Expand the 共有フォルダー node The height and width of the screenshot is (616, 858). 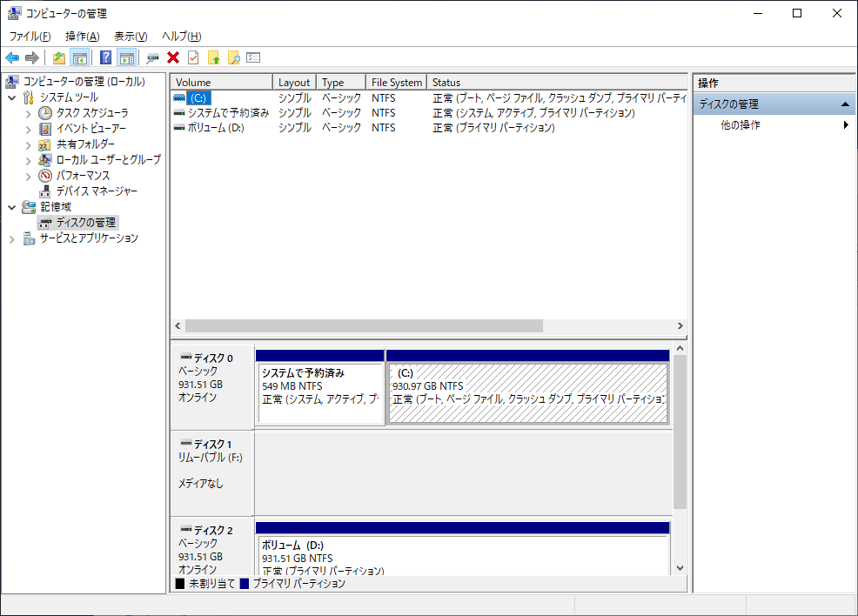[x=29, y=145]
